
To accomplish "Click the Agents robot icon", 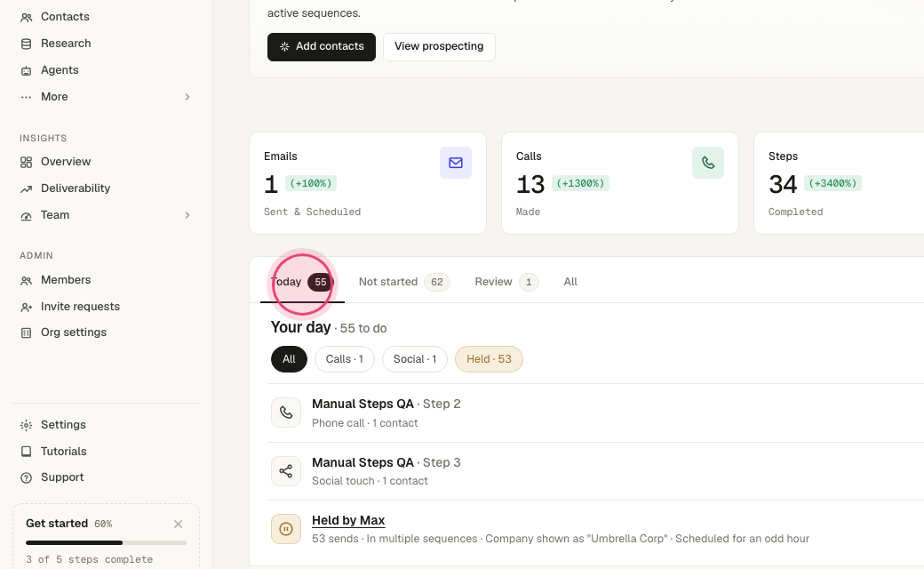I will pos(26,71).
